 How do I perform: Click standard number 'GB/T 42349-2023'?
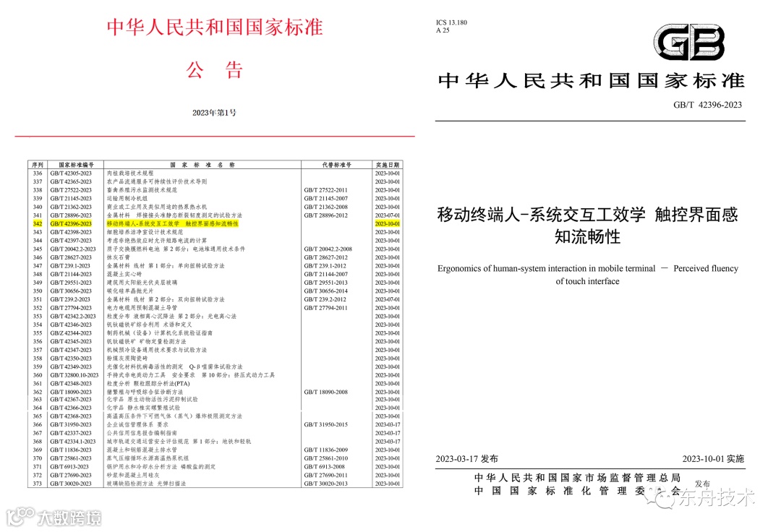tap(71, 367)
